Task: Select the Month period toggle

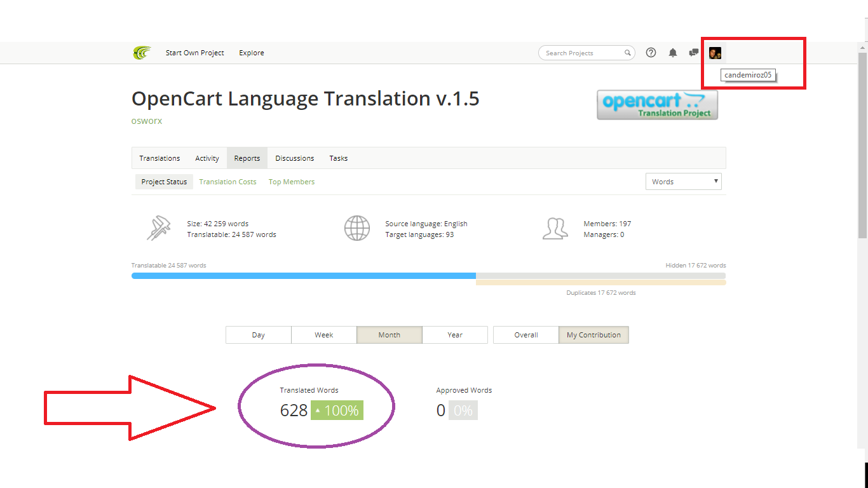Action: 390,335
